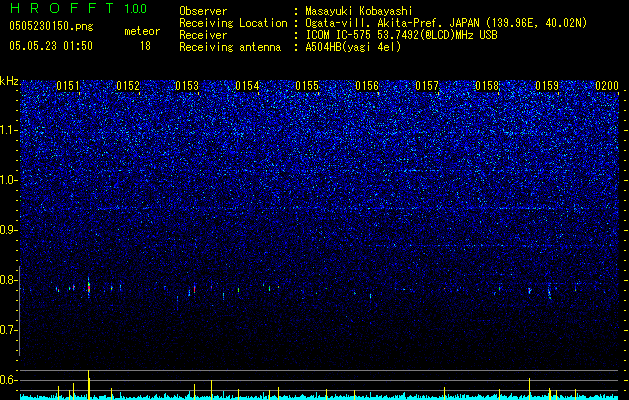Click the 0.7 frequency axis label
This screenshot has height=400, width=629.
click(9, 330)
